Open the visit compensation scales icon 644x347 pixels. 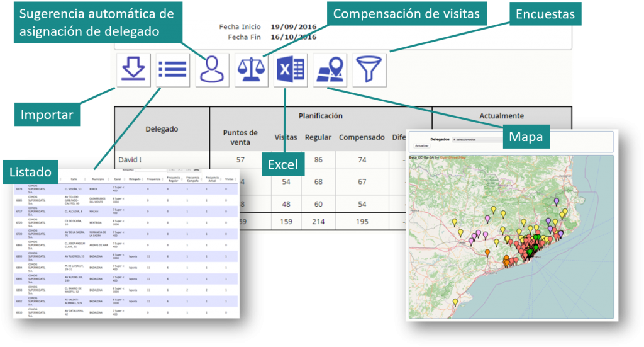[x=251, y=69]
